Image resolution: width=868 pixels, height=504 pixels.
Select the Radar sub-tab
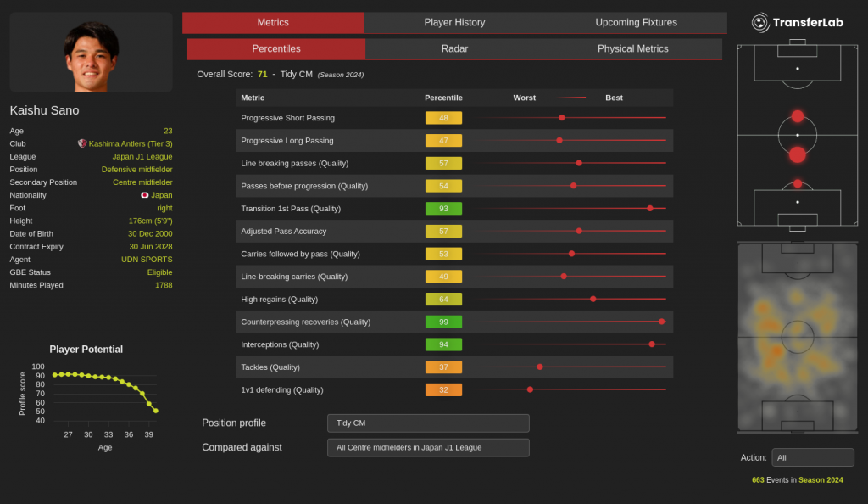[454, 49]
